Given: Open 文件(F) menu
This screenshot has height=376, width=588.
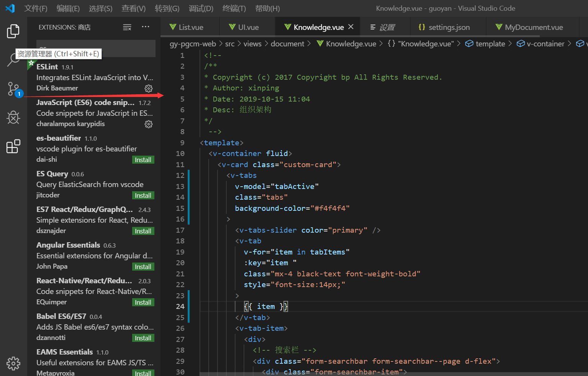Looking at the screenshot, I should (36, 8).
